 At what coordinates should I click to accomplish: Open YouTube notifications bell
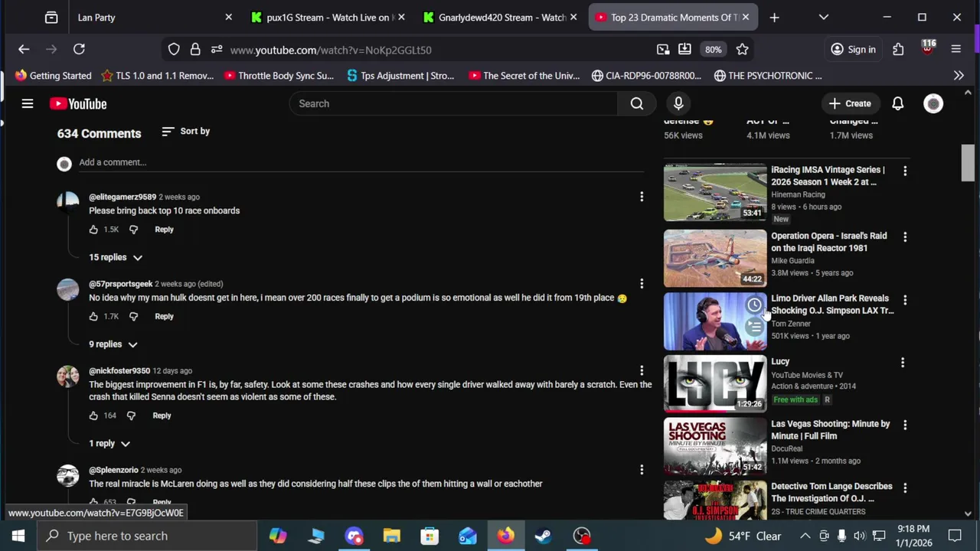(897, 103)
